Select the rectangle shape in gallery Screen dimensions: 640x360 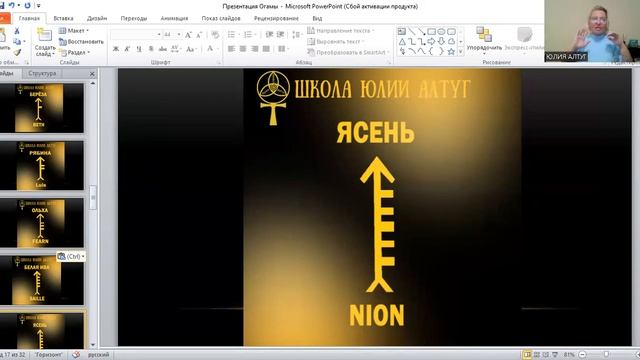point(431,31)
